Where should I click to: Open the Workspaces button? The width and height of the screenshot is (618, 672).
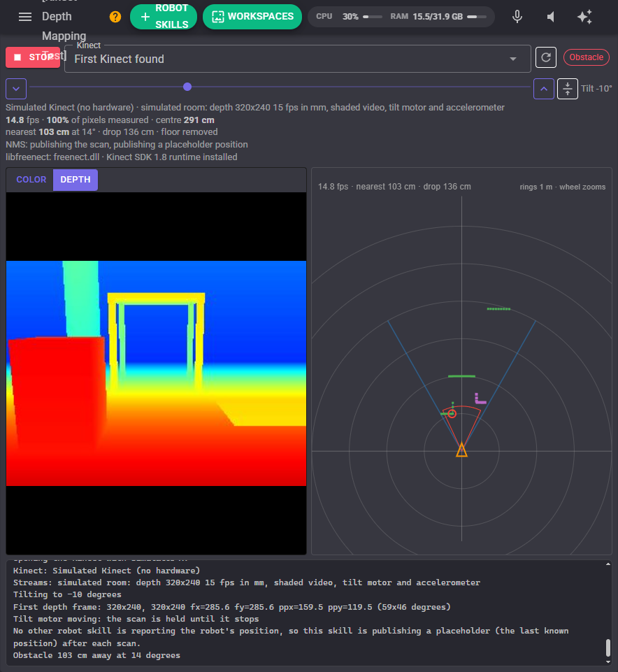(x=252, y=17)
